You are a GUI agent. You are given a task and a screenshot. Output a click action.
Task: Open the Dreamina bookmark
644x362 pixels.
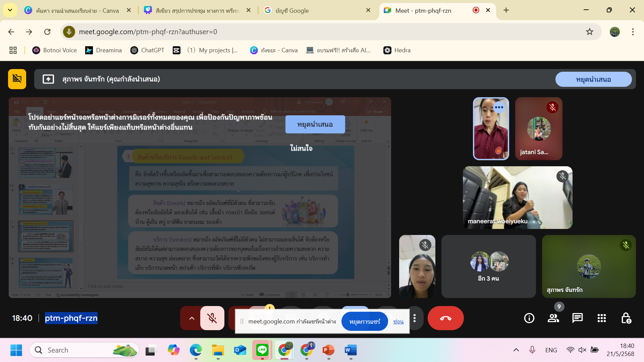pos(104,50)
